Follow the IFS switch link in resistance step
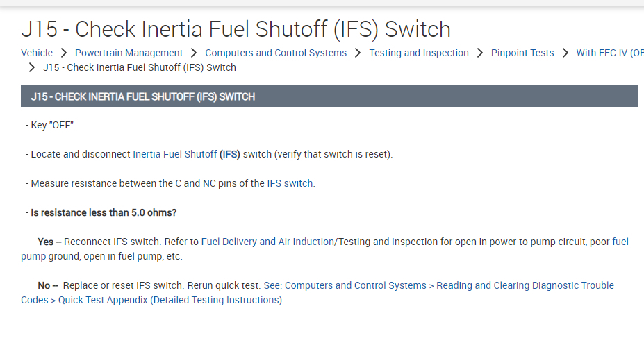 pos(290,184)
